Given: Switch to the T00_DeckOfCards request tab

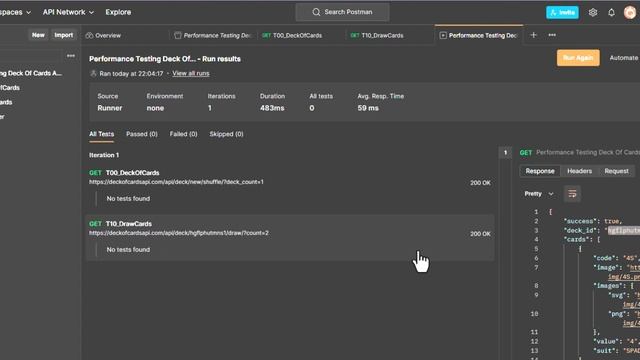Looking at the screenshot, I should tap(292, 36).
